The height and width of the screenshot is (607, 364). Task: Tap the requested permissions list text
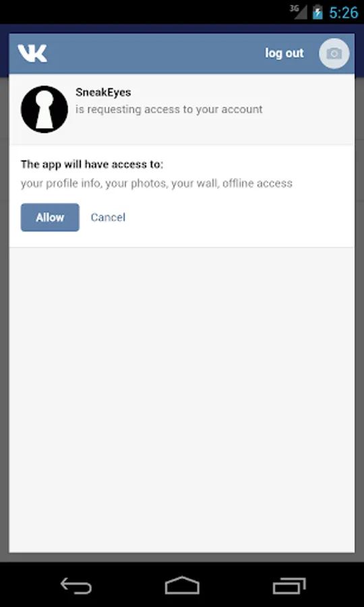pos(156,183)
